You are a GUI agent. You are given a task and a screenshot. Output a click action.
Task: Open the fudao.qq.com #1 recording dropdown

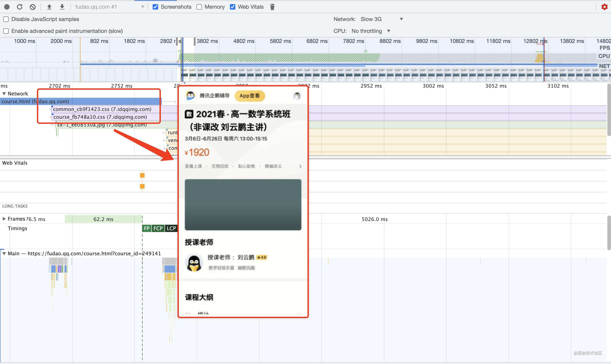109,7
